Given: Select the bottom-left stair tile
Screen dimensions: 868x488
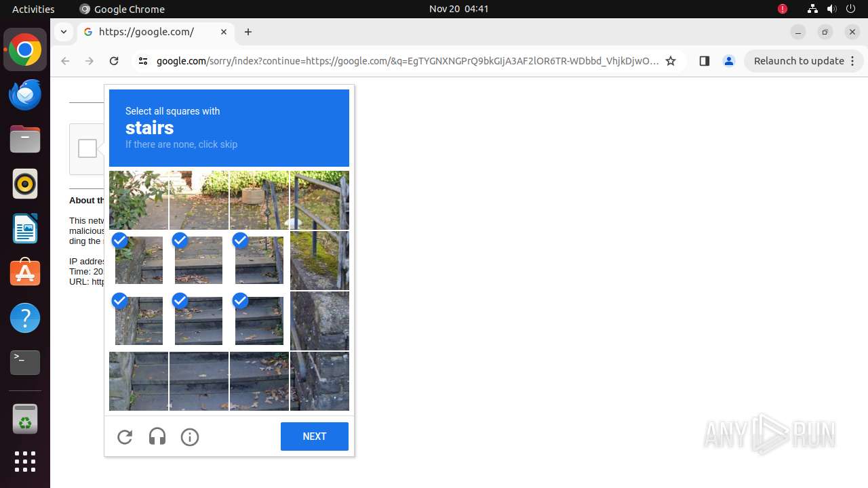Looking at the screenshot, I should (x=138, y=381).
